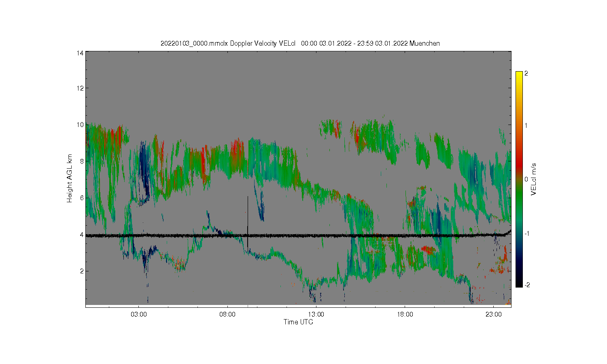Click the colorbar value label 2
The width and height of the screenshot is (607, 364).
pyautogui.click(x=526, y=74)
